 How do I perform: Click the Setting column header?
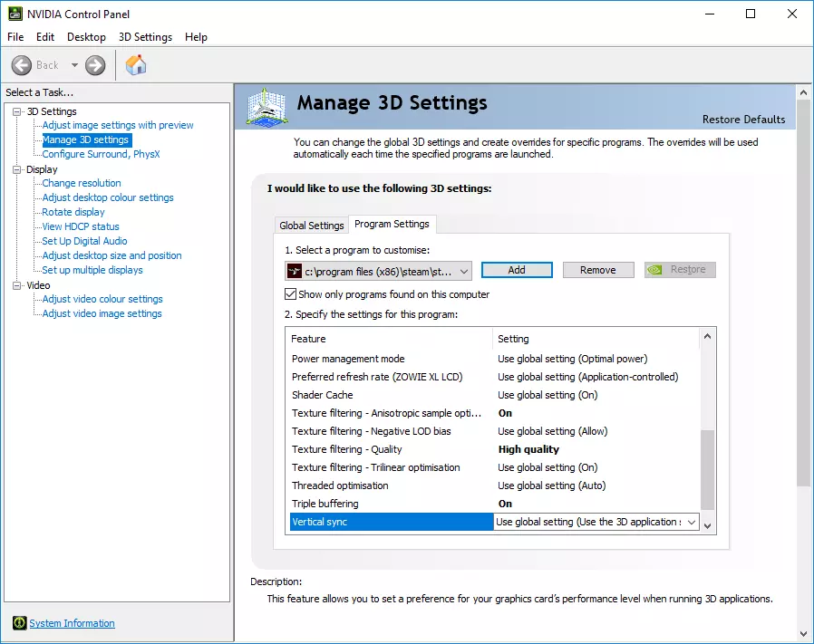[x=596, y=339]
